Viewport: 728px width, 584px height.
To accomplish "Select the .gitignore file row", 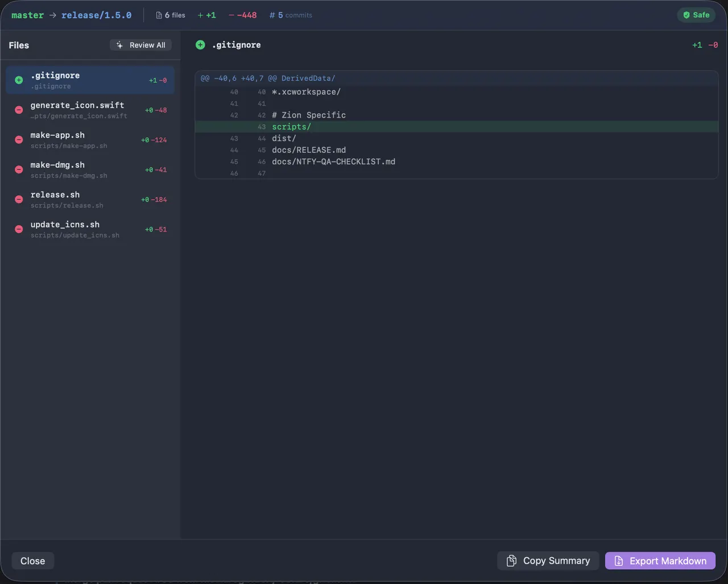I will click(x=90, y=80).
